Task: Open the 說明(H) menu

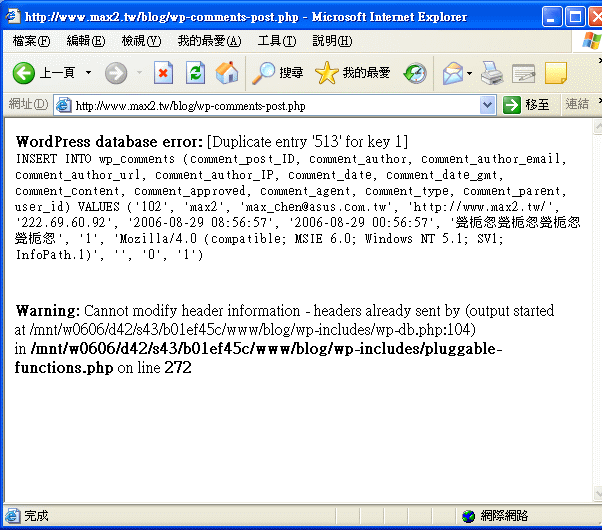Action: (332, 41)
